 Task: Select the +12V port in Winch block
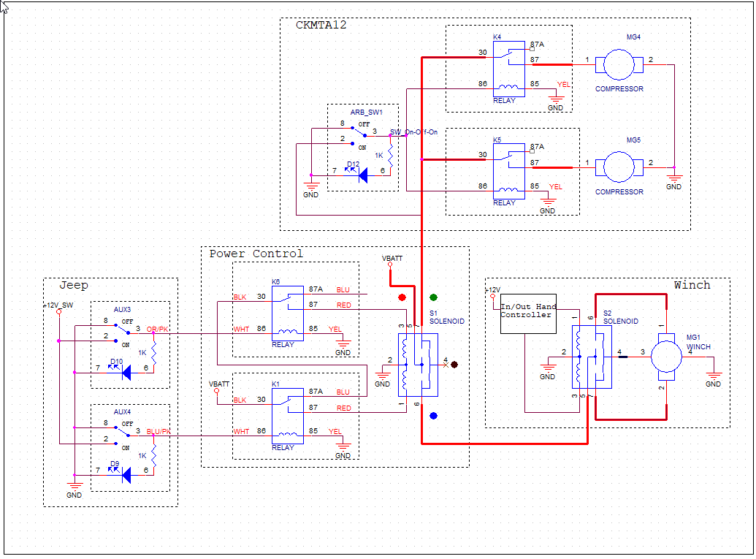(492, 293)
